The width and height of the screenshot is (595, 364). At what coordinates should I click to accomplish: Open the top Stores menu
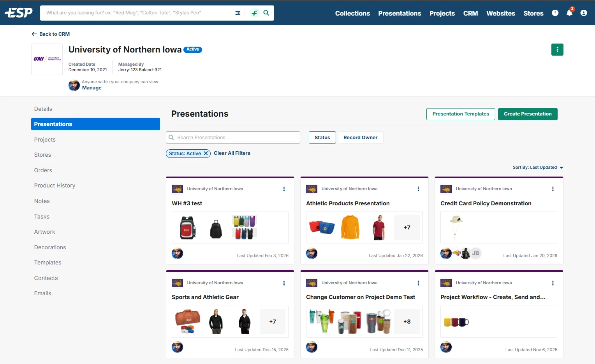click(x=533, y=13)
